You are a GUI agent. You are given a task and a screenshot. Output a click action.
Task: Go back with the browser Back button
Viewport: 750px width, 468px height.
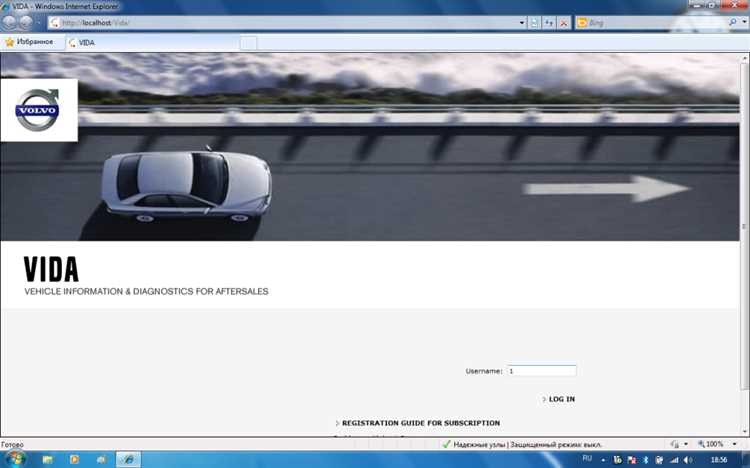pos(9,22)
